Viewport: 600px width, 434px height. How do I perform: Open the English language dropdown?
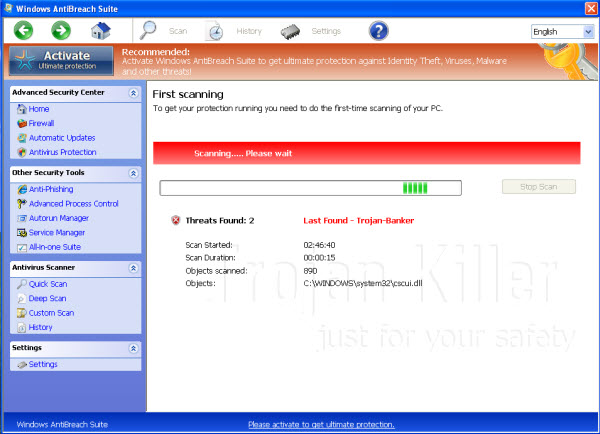click(x=562, y=32)
